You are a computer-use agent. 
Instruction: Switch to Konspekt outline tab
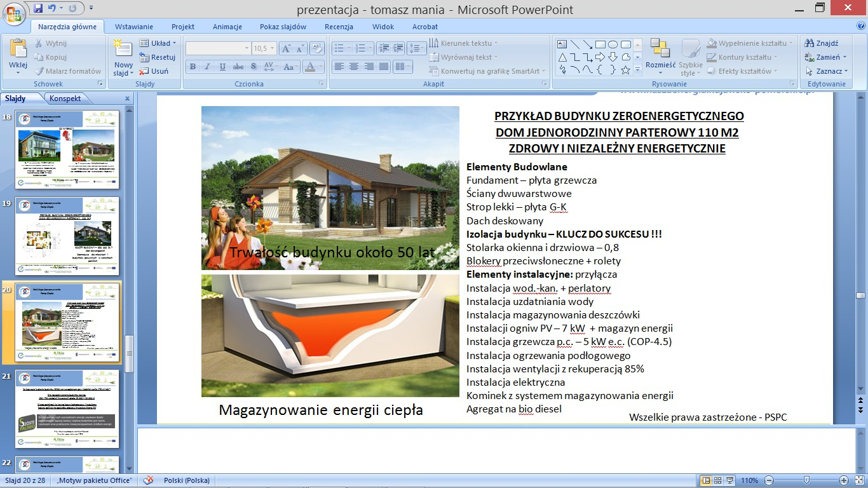pyautogui.click(x=65, y=98)
